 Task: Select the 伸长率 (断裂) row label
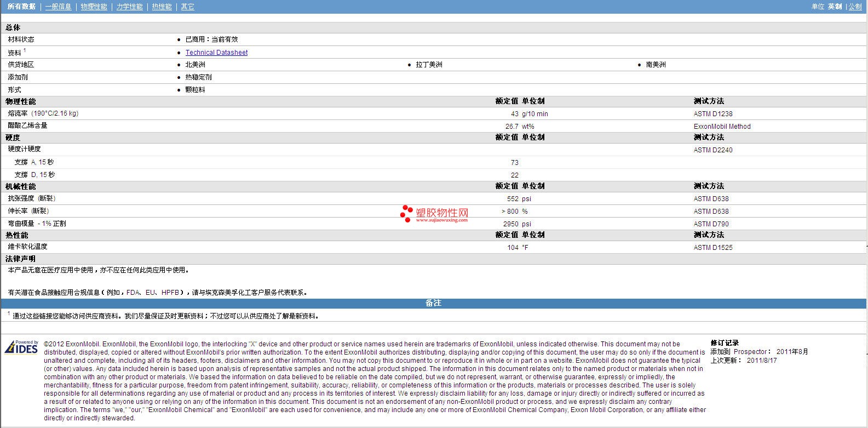28,211
